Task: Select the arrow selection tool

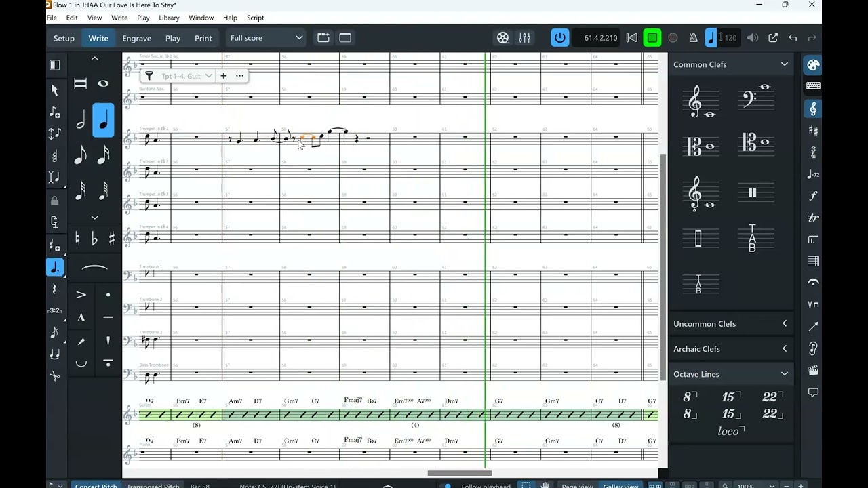Action: pos(55,90)
